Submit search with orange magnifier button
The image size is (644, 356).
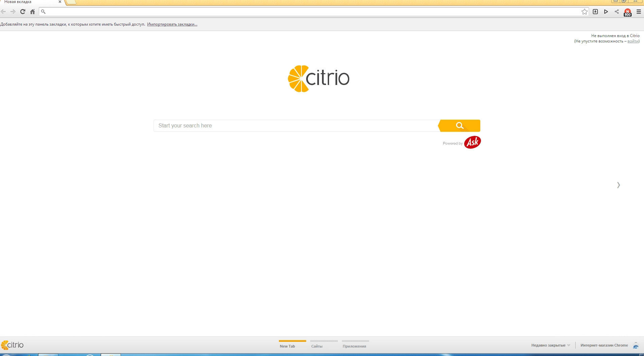tap(459, 126)
